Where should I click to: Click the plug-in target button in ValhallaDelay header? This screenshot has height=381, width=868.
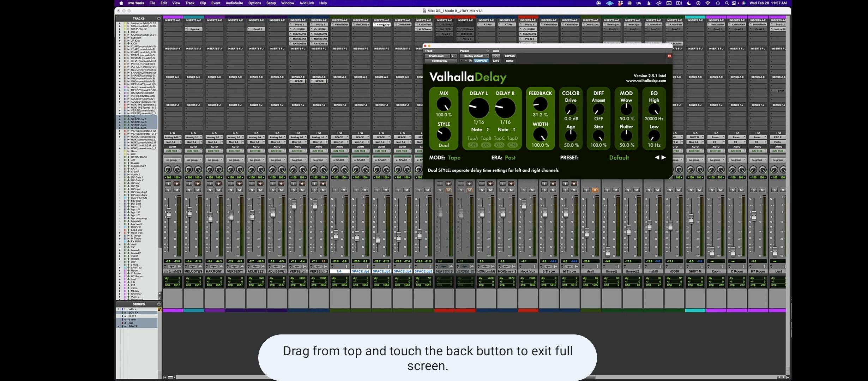coord(669,56)
